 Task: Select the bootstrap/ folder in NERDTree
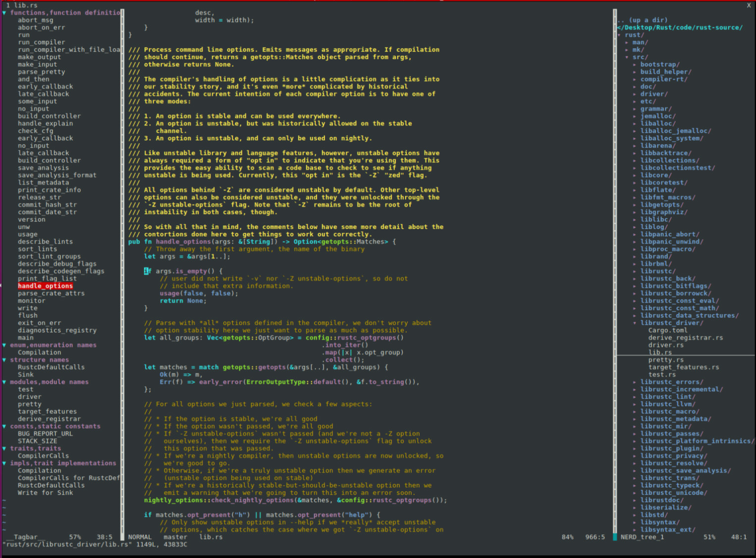tap(660, 64)
